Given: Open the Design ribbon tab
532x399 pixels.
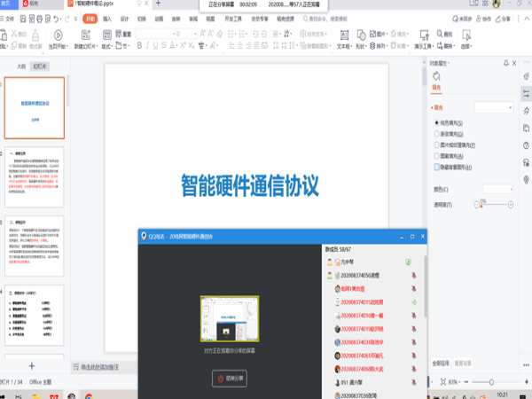Looking at the screenshot, I should (x=124, y=19).
